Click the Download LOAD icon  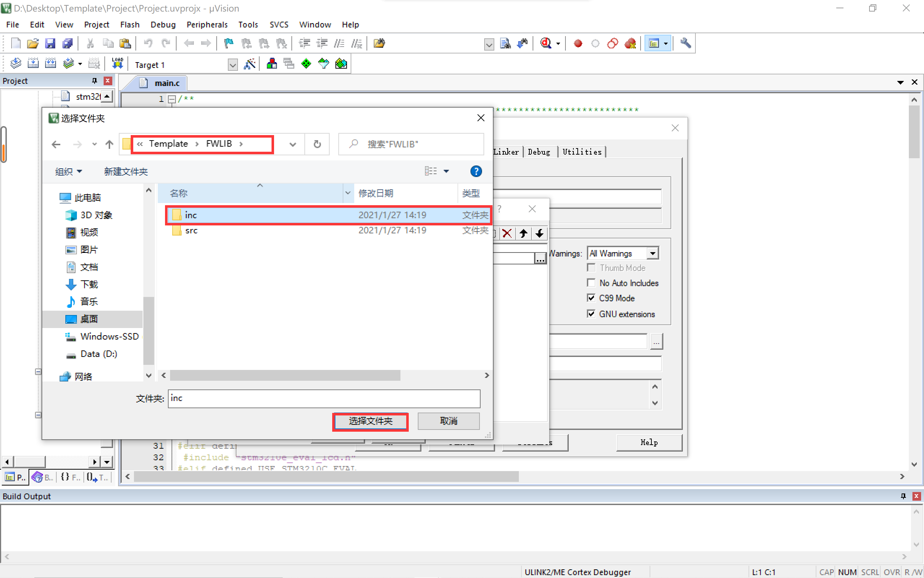(x=117, y=64)
